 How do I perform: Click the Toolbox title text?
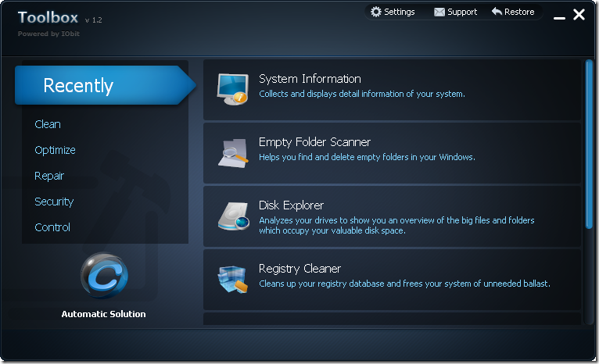pyautogui.click(x=48, y=17)
